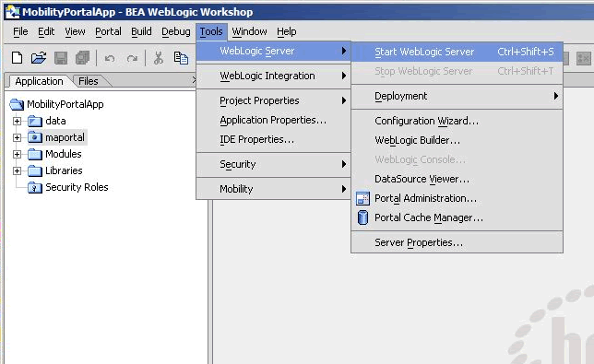Open the WebLogic Integration submenu arrow

point(344,76)
